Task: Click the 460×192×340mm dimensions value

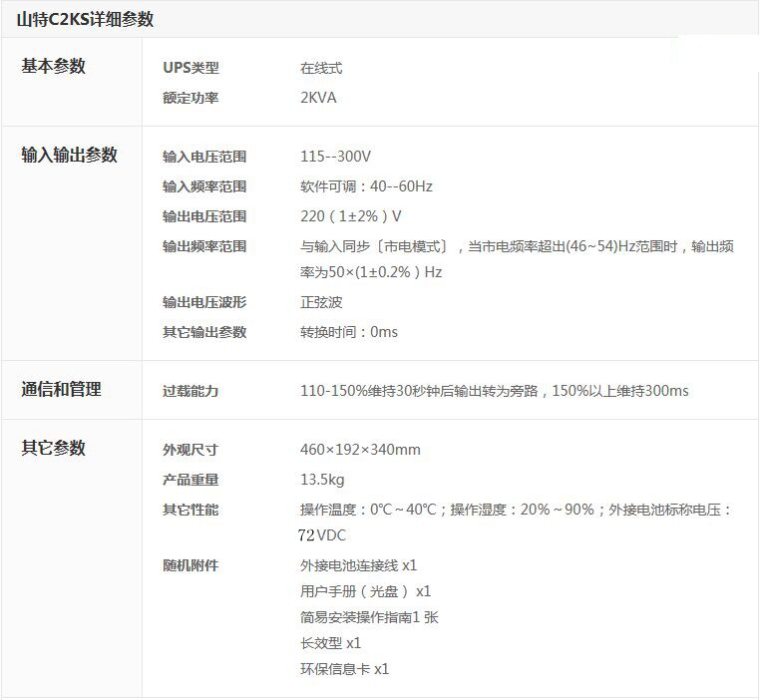Action: coord(360,450)
